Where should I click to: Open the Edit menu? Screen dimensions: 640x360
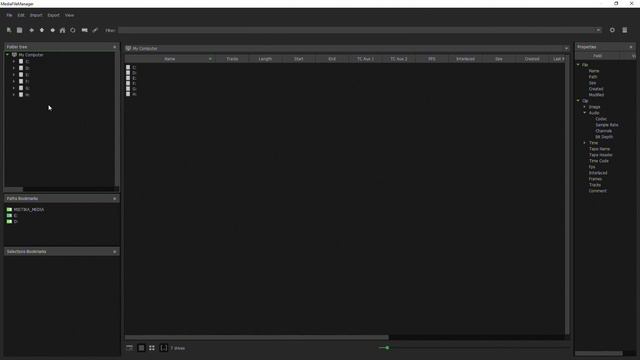tap(21, 15)
